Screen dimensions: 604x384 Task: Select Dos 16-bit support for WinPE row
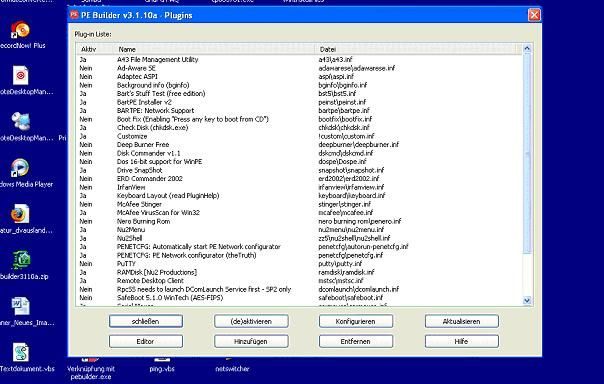[299, 162]
